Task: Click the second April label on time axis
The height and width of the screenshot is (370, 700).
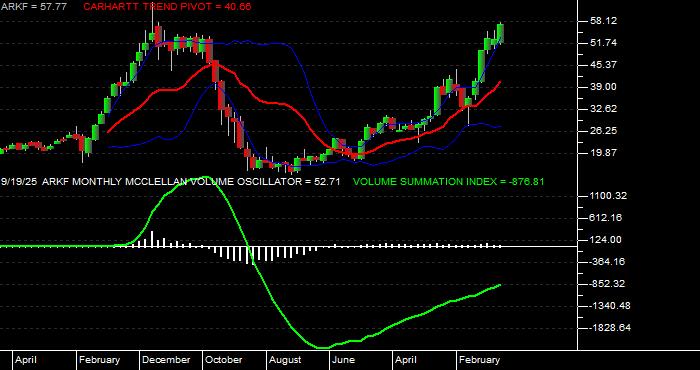Action: click(x=405, y=360)
